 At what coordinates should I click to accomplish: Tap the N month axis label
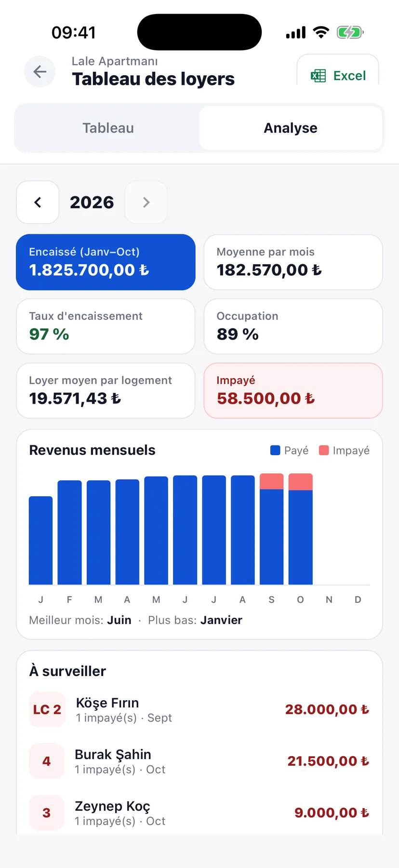329,599
